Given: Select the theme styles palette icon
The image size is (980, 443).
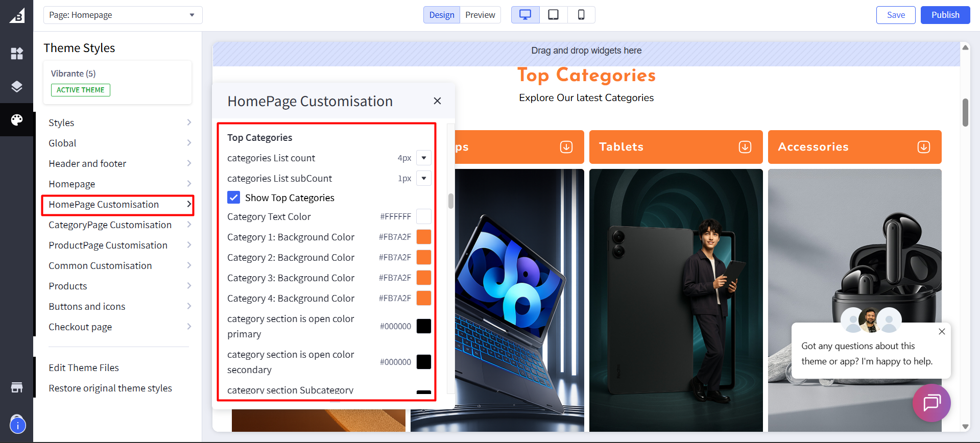Looking at the screenshot, I should tap(17, 120).
